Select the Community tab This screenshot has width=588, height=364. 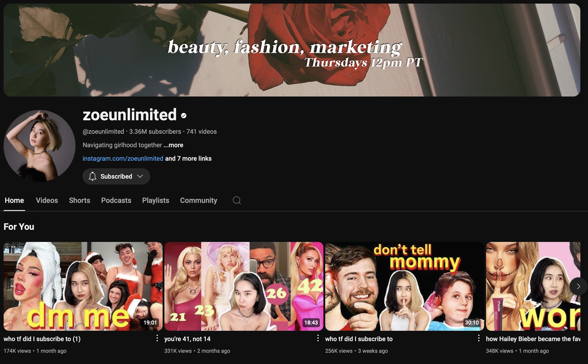tap(199, 200)
